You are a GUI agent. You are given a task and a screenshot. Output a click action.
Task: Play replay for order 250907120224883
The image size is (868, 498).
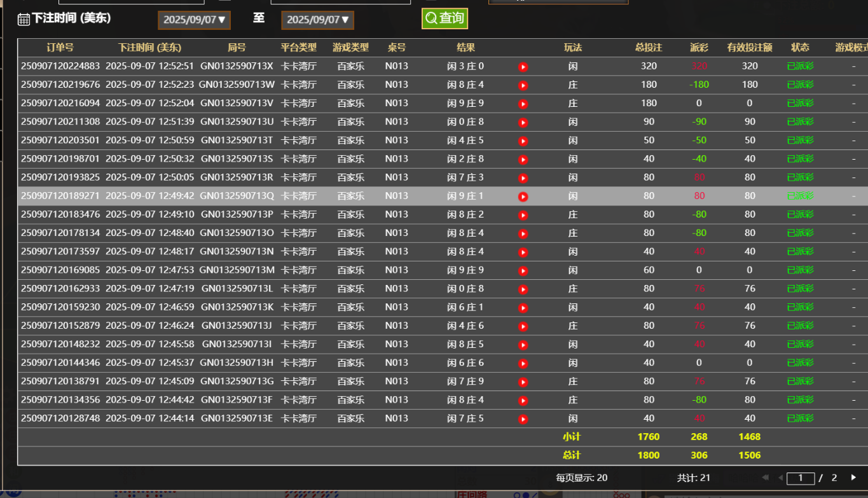523,67
